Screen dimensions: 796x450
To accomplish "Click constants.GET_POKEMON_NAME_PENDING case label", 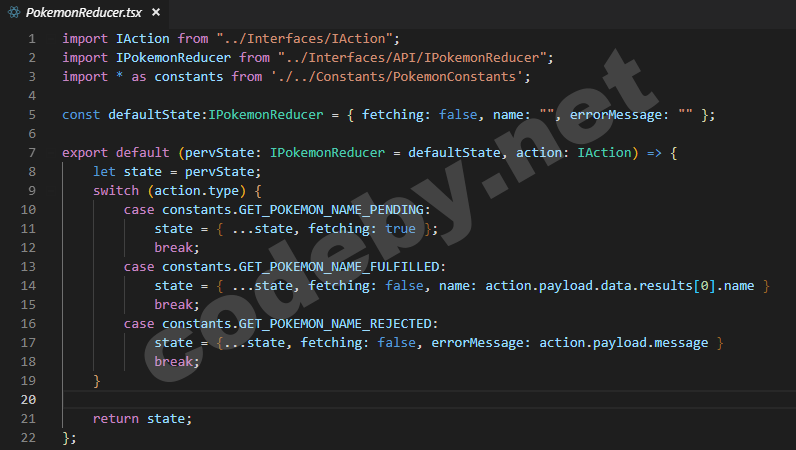I will pos(293,210).
